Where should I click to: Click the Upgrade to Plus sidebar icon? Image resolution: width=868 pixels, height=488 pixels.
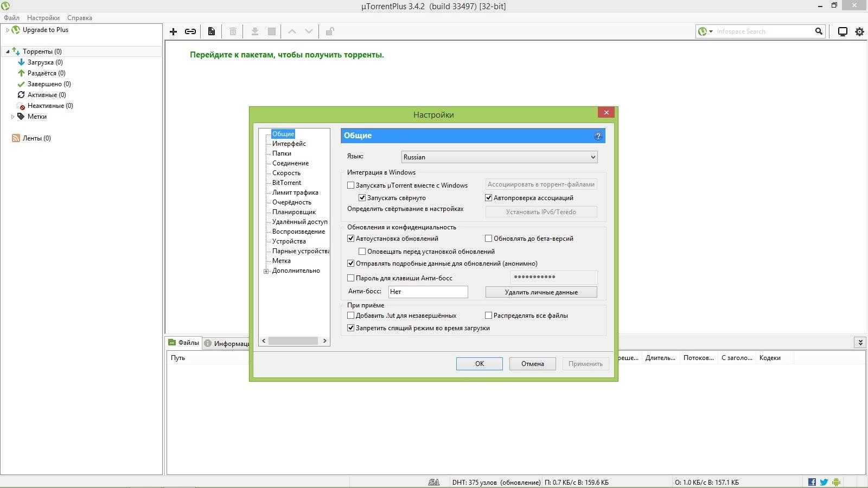pyautogui.click(x=16, y=30)
